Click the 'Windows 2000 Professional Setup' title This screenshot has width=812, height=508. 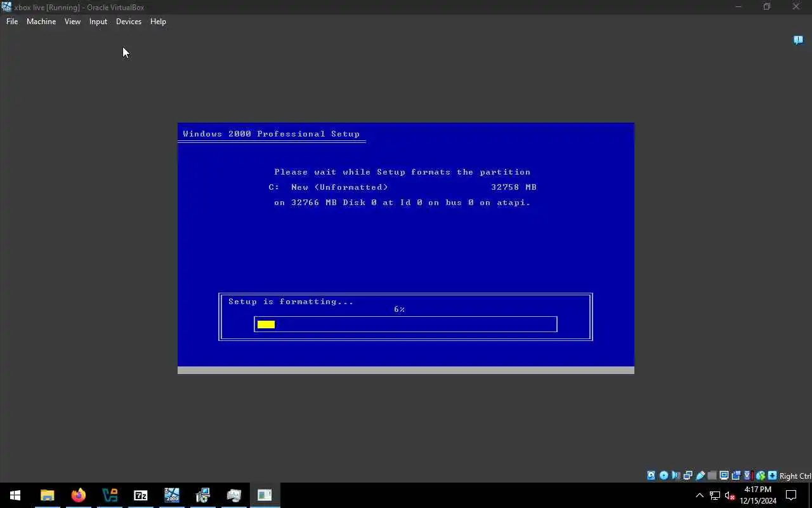(x=272, y=134)
